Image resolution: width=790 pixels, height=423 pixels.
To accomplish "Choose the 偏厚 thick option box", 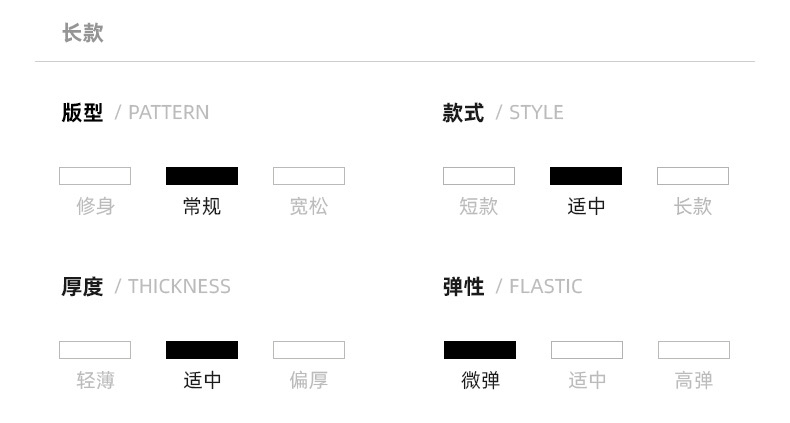I will (x=309, y=350).
